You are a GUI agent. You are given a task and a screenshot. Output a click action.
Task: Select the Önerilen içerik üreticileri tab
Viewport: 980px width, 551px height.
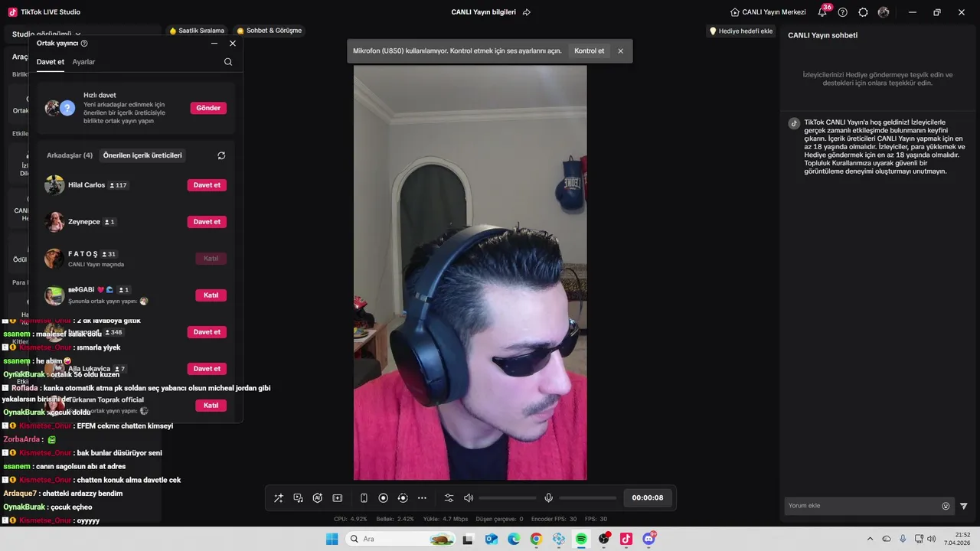pyautogui.click(x=142, y=155)
